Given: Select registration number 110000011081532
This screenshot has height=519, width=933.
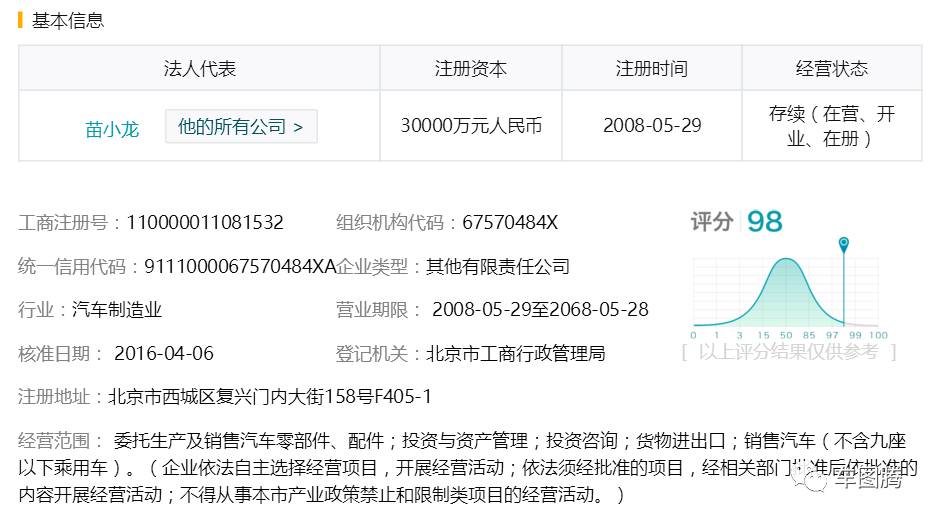Looking at the screenshot, I should tap(205, 223).
